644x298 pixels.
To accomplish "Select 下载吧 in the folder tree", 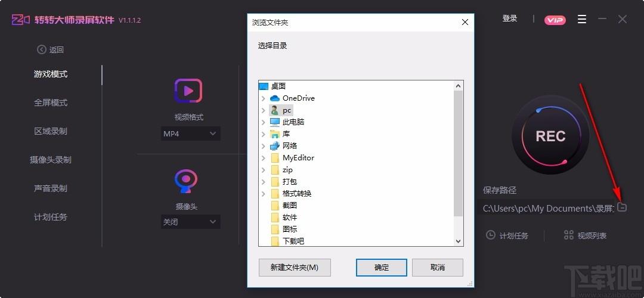I will pos(293,241).
